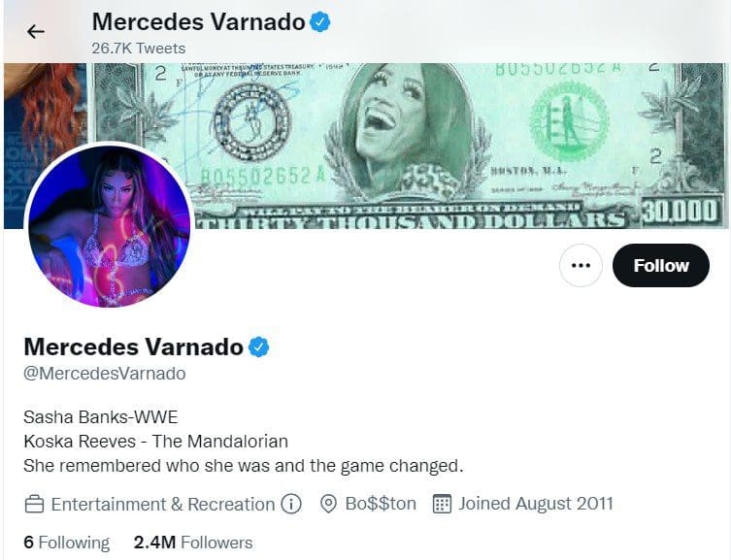This screenshot has height=560, width=731.
Task: Go back using the arrow icon
Action: [x=35, y=32]
